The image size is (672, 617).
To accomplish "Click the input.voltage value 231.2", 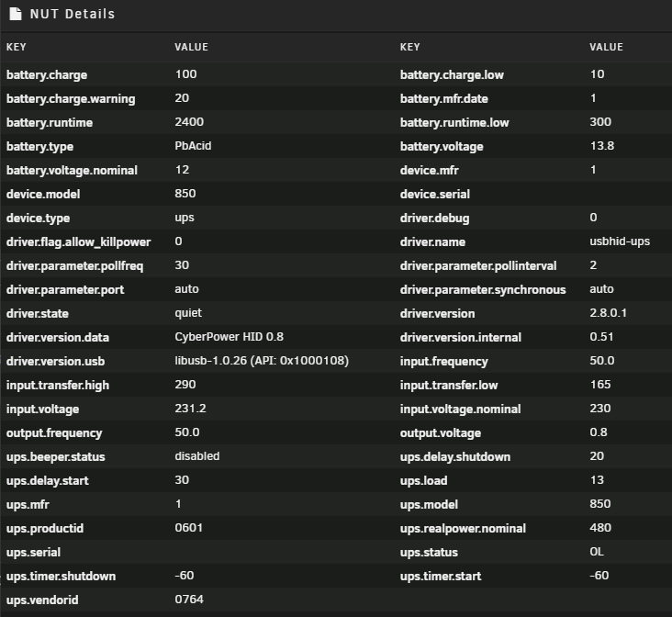I will click(x=190, y=409).
